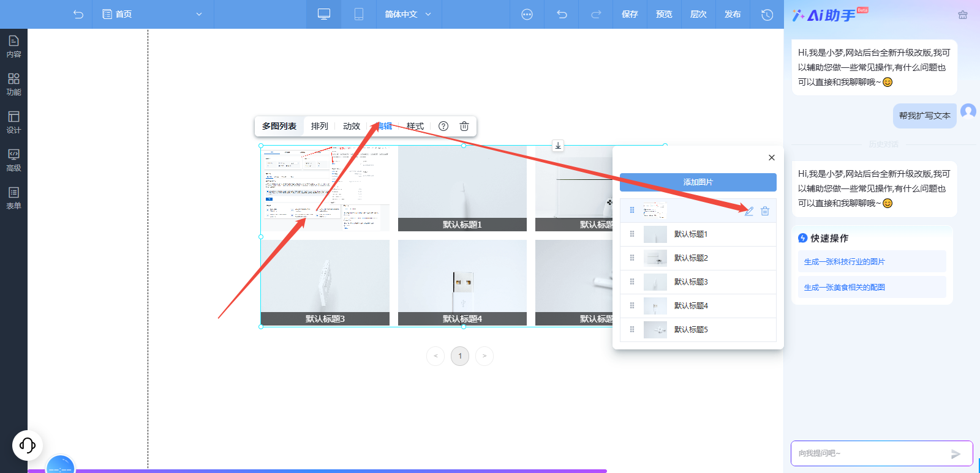Click the first screenshot gallery image
This screenshot has width=980, height=473.
point(325,188)
